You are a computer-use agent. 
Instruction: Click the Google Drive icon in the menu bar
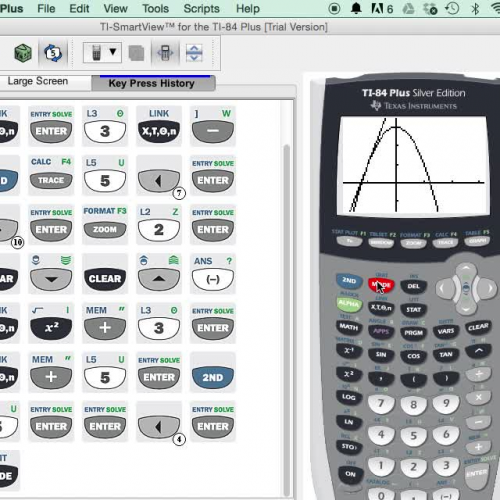408,8
